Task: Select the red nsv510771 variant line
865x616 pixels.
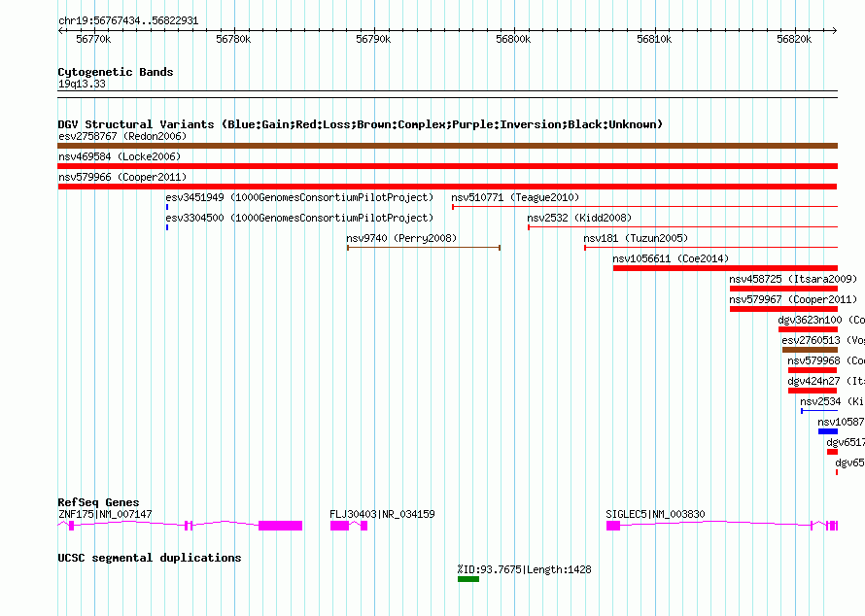Action: click(x=645, y=207)
